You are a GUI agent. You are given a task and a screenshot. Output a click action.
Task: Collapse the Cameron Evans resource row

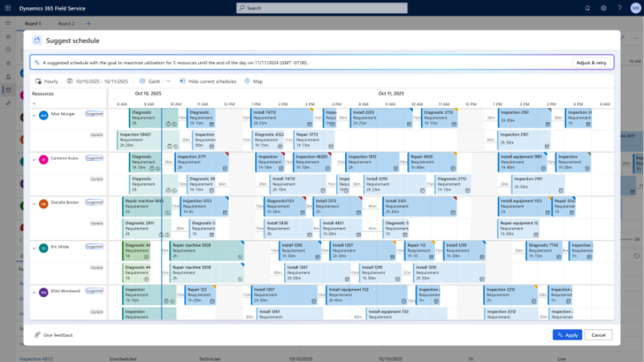(34, 159)
